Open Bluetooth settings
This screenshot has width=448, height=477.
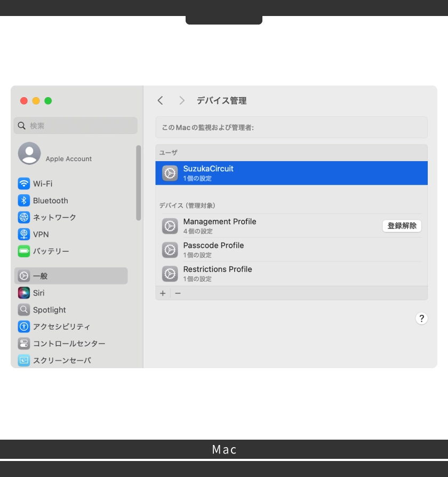pos(50,201)
